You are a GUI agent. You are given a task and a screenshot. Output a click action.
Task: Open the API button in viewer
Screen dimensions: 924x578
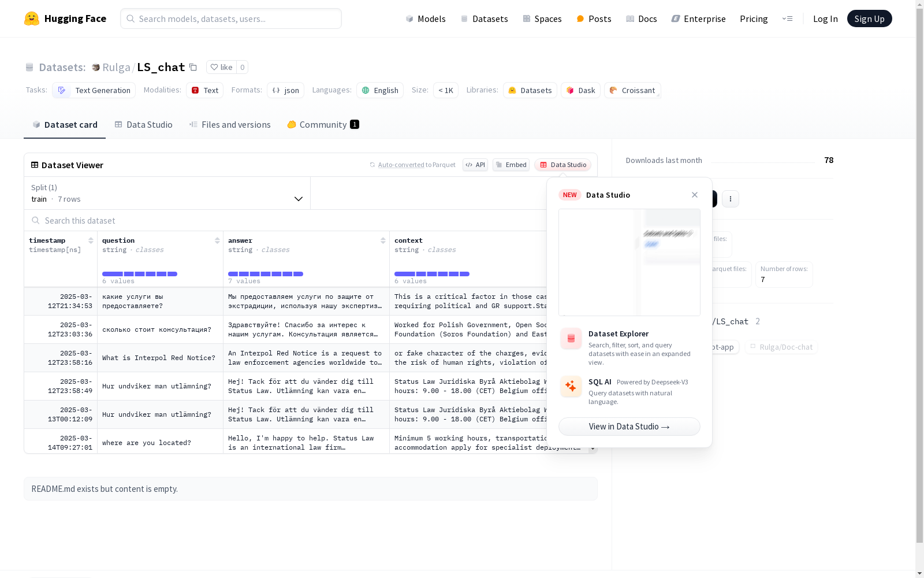pyautogui.click(x=475, y=165)
